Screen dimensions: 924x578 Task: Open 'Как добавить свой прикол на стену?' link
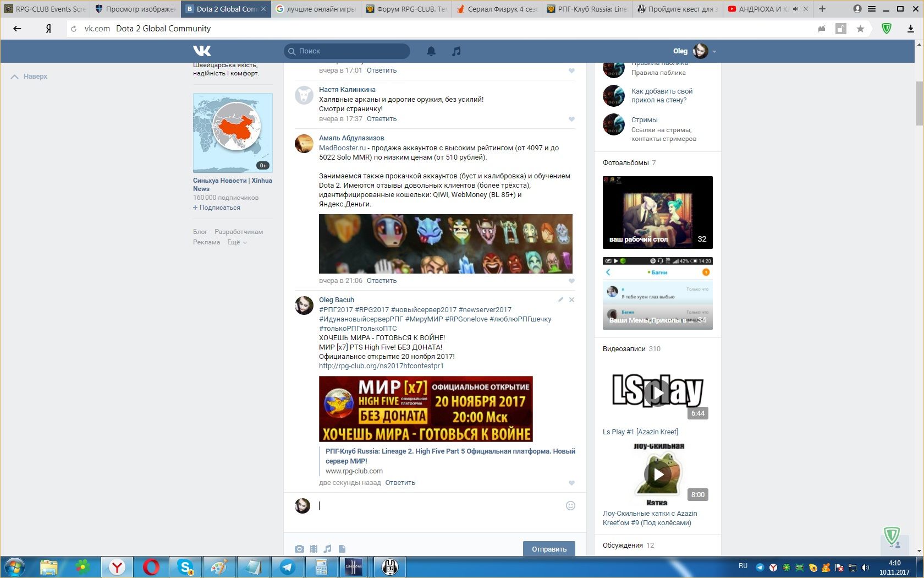(x=662, y=96)
